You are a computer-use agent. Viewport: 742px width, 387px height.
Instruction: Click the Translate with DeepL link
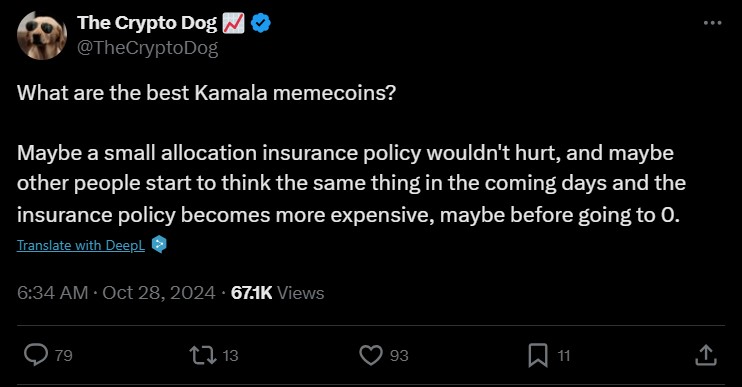[x=81, y=245]
